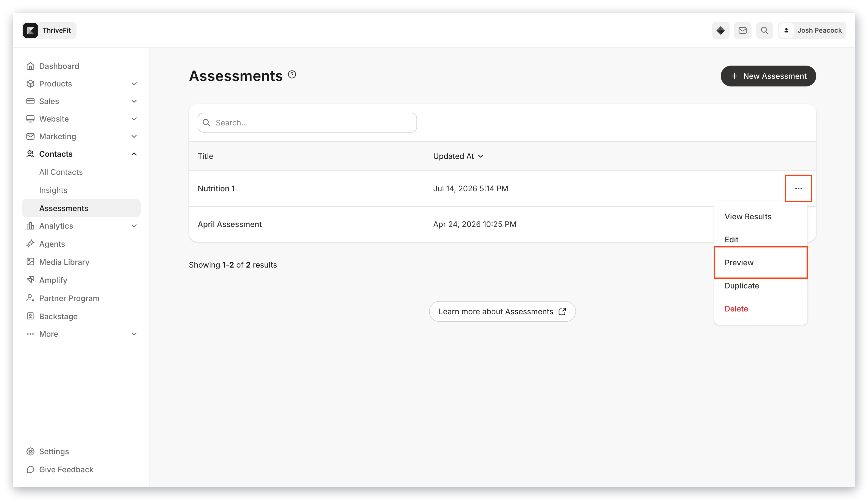Viewport: 868px width, 500px height.
Task: Sort by Updated At column
Action: (x=458, y=156)
